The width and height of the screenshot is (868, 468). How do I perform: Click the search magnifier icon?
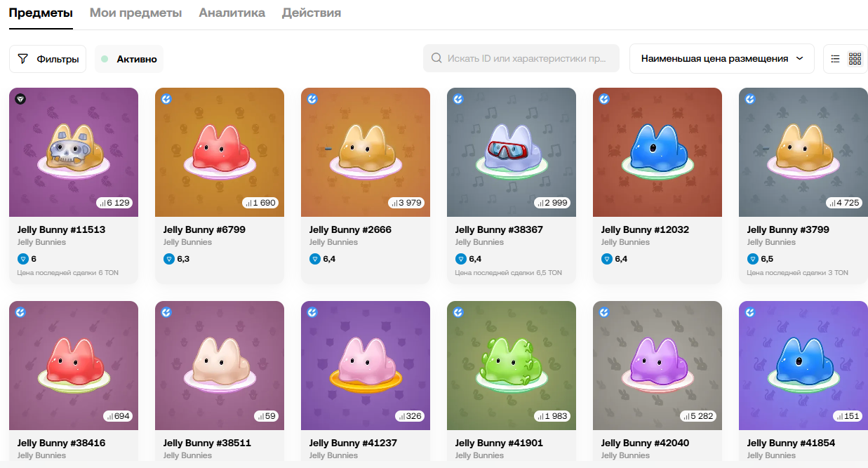coord(436,58)
